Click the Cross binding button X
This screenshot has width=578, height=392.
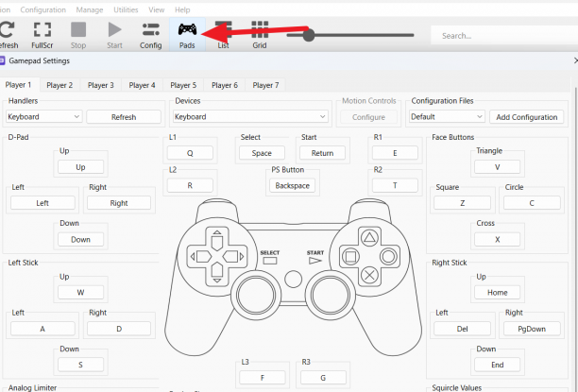[x=497, y=239]
